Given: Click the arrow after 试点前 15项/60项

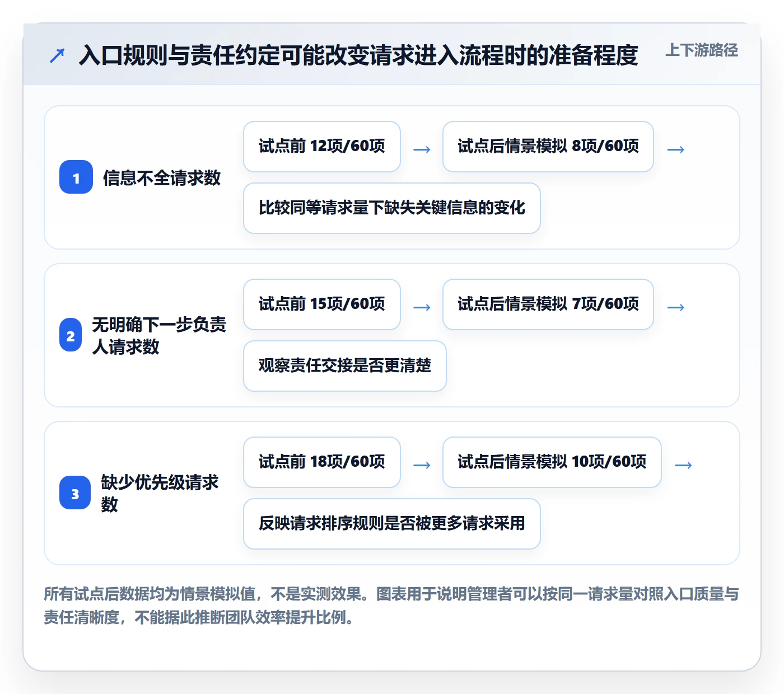Looking at the screenshot, I should coord(422,307).
